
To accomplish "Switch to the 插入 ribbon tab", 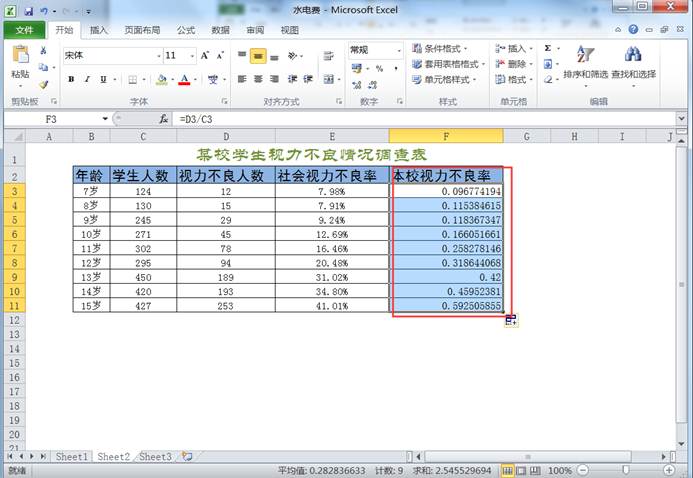I will coord(99,30).
